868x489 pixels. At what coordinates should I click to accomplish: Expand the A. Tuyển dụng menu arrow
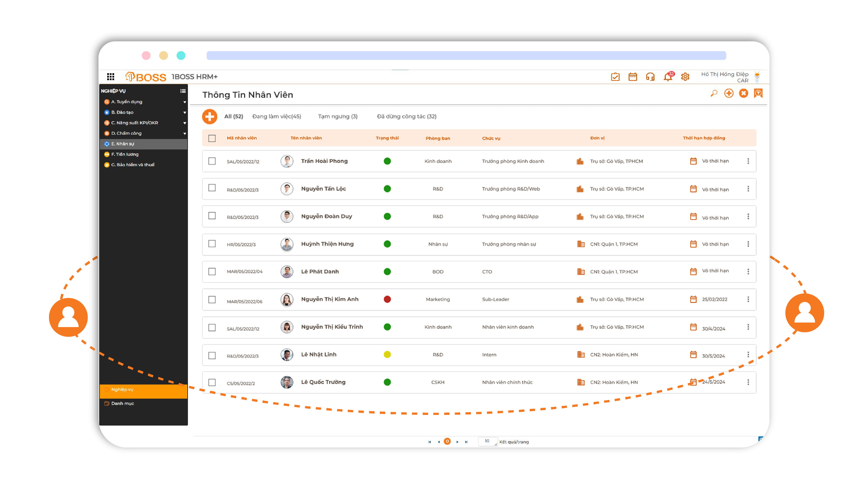point(185,102)
